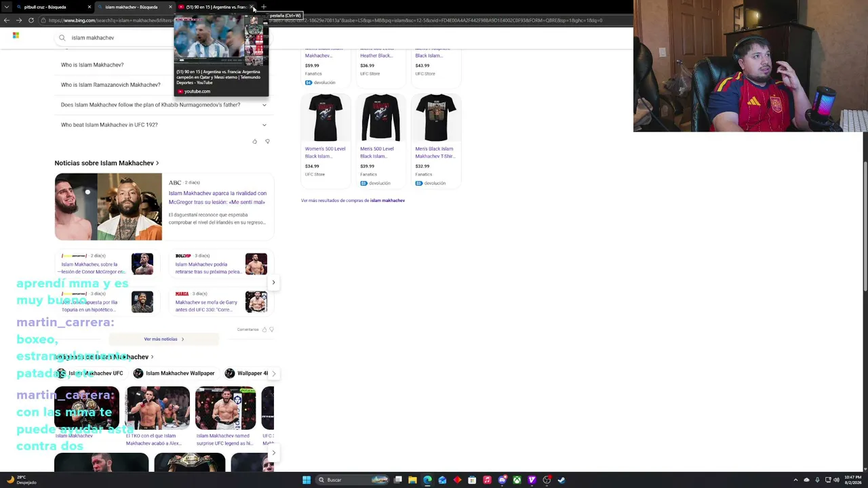The height and width of the screenshot is (488, 868).
Task: Open the red diamond app on taskbar
Action: point(457,480)
